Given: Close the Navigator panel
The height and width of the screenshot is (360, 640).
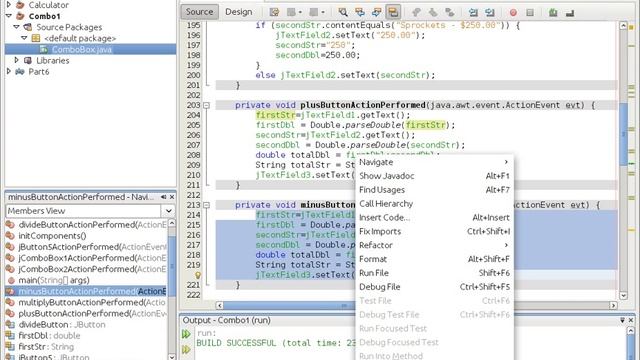Looking at the screenshot, I should point(172,197).
